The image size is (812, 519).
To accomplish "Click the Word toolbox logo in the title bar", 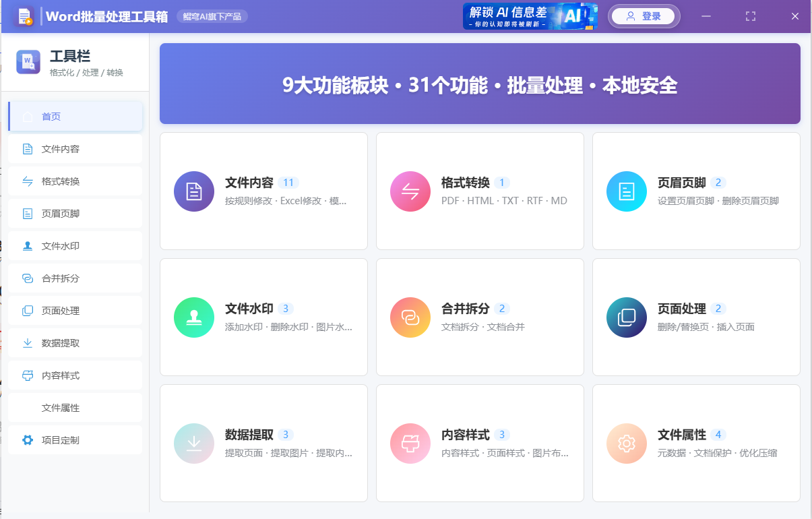I will [x=26, y=15].
